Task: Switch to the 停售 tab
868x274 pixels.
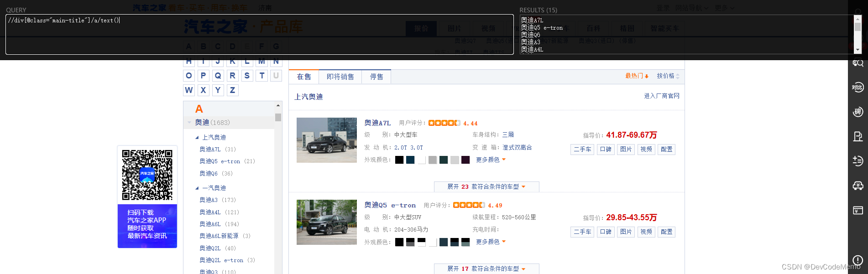Action: click(376, 77)
